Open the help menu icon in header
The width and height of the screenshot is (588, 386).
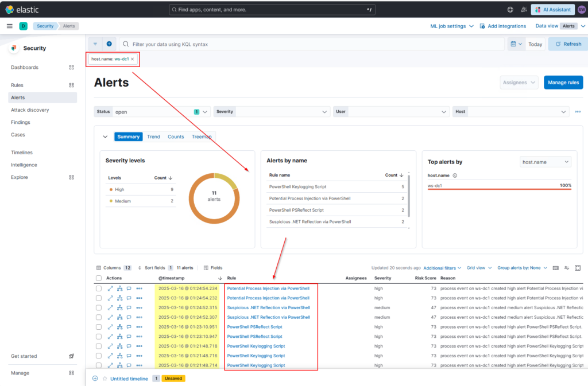pos(510,10)
